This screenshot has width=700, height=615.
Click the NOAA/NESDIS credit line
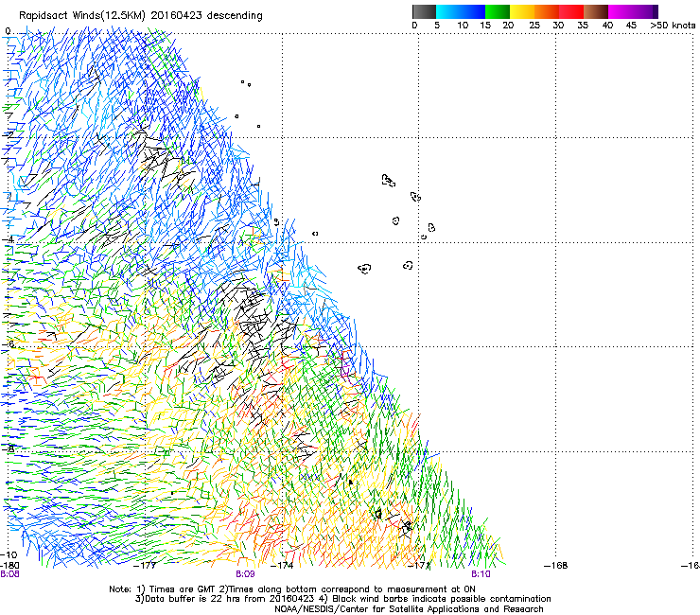pos(409,608)
